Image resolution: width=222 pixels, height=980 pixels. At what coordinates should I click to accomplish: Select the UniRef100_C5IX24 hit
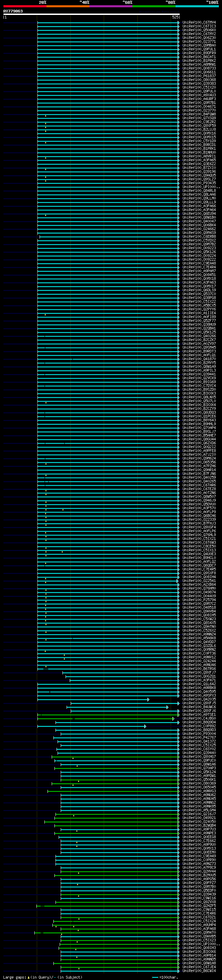pyautogui.click(x=199, y=921)
